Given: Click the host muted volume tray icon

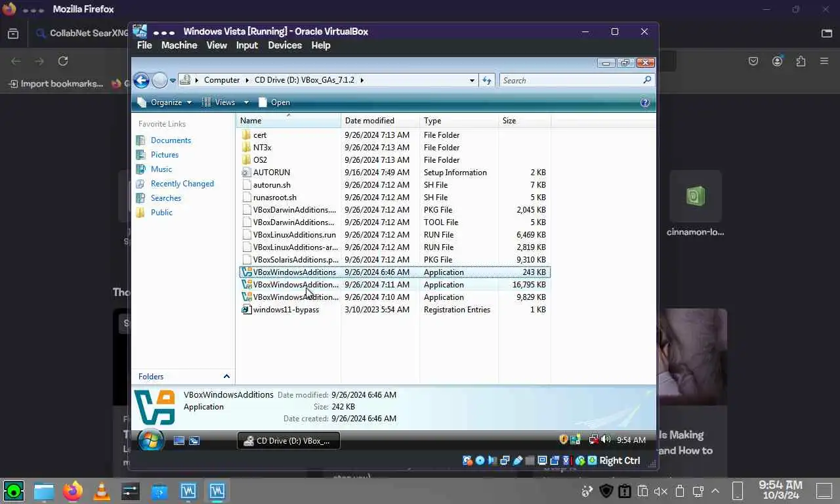Looking at the screenshot, I should 661,491.
